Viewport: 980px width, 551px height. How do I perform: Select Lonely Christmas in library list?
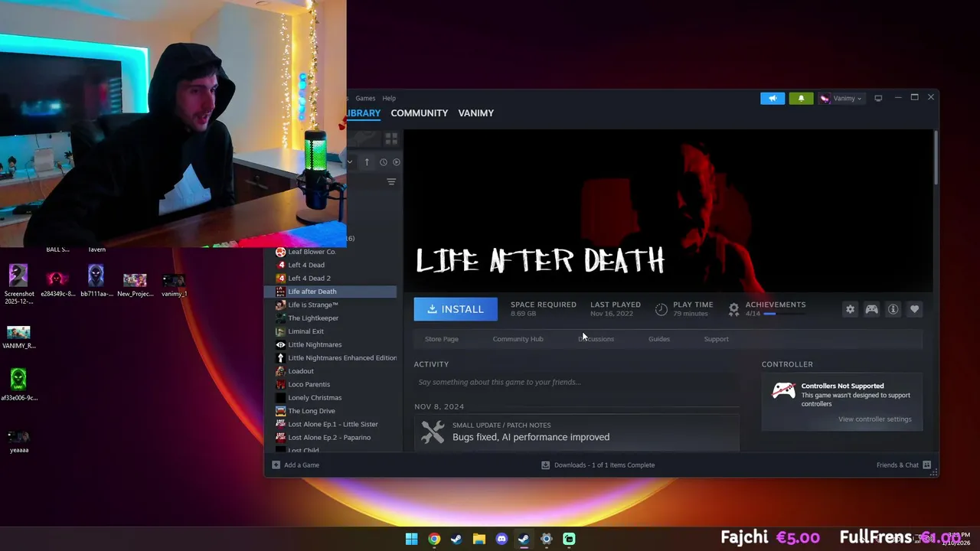315,398
